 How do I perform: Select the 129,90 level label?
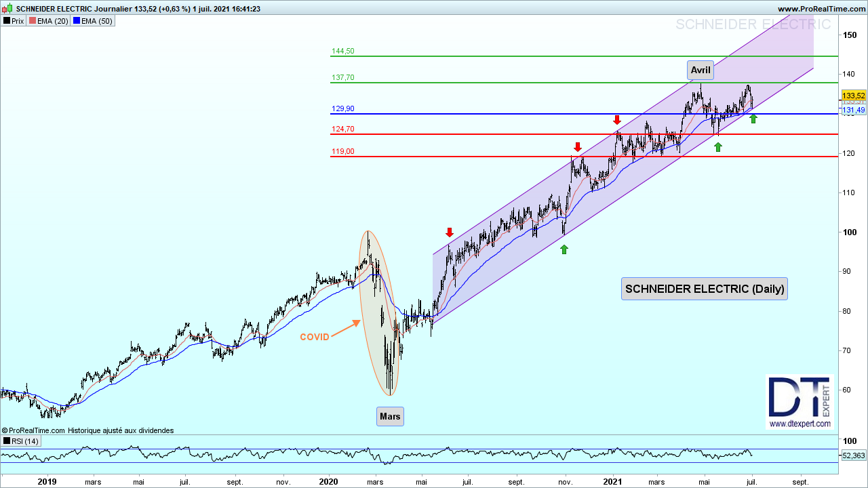[342, 108]
